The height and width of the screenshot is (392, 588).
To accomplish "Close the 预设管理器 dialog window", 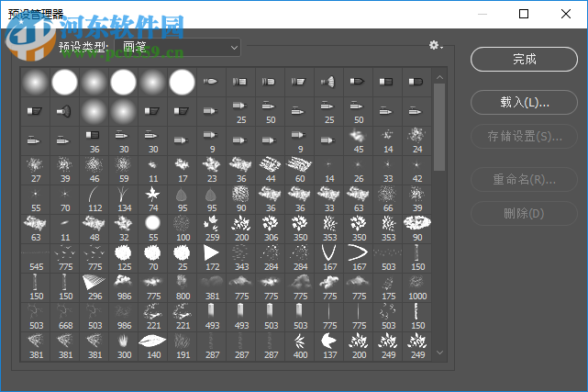I will coord(566,14).
